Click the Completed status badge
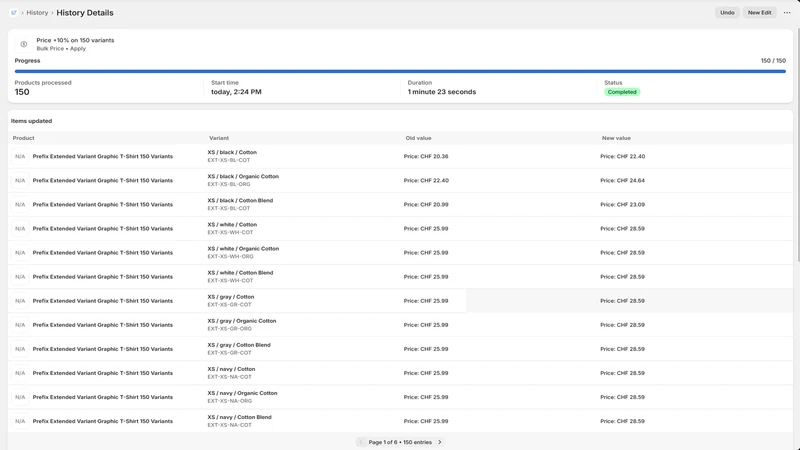 click(622, 92)
